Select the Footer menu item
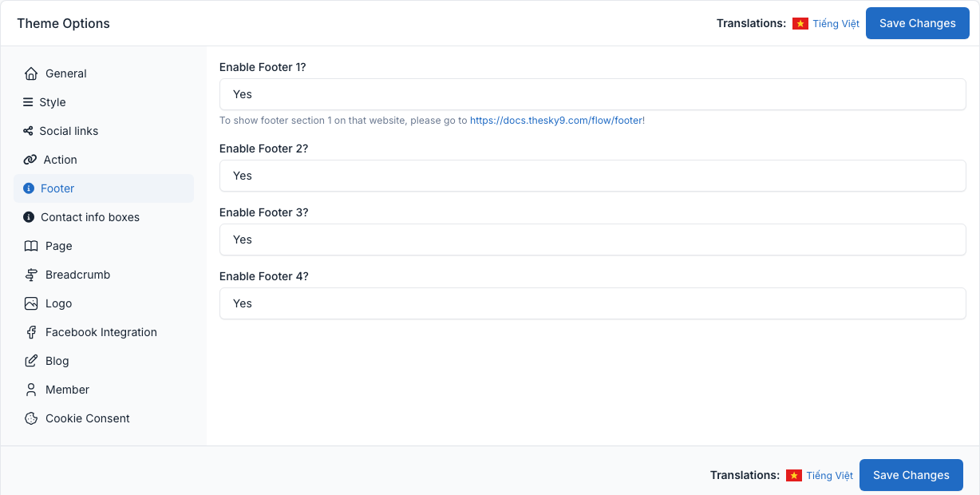 (x=104, y=188)
